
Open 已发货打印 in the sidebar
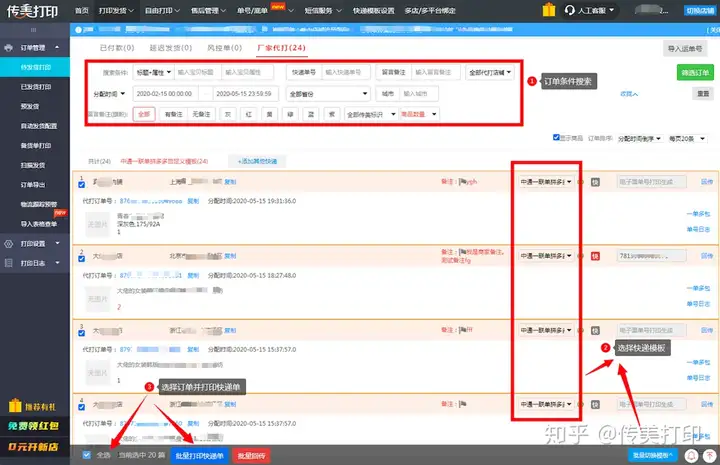(36, 87)
